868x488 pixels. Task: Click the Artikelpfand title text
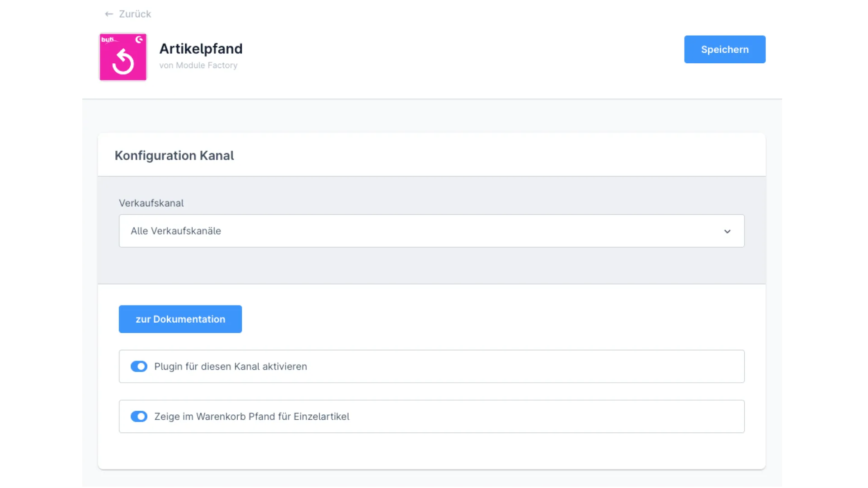tap(201, 49)
